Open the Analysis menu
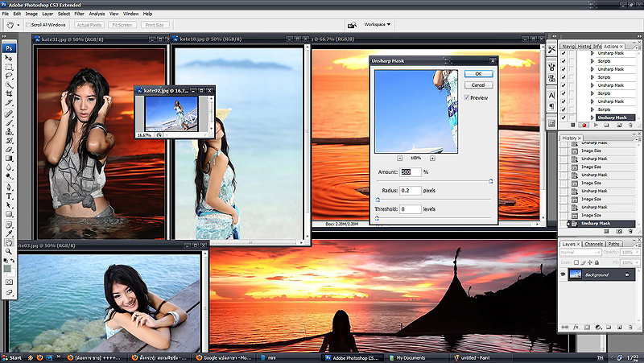The image size is (644, 363). 97,14
